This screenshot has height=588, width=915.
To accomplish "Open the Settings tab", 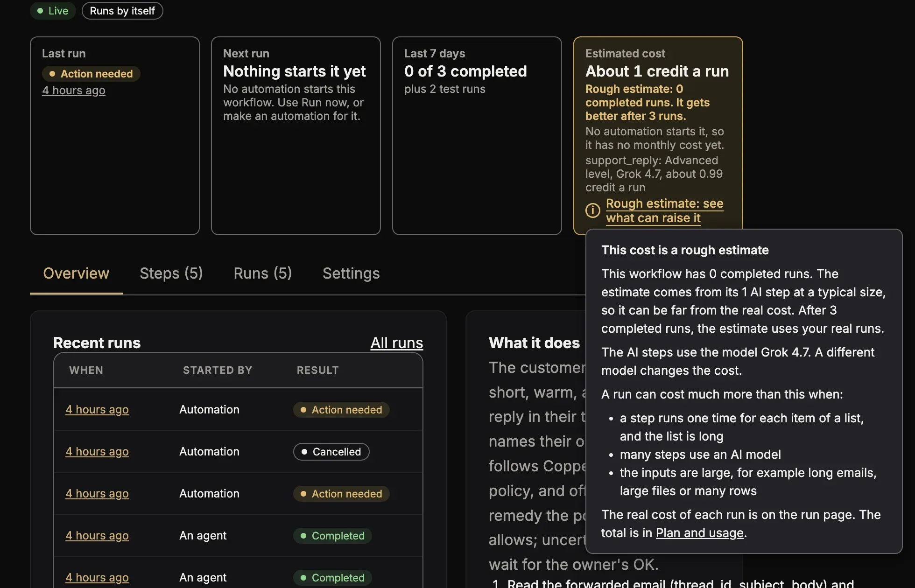I will pyautogui.click(x=351, y=273).
